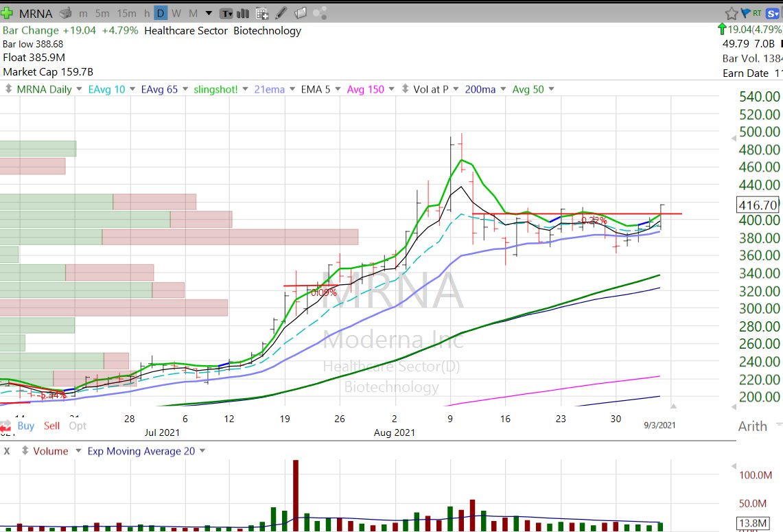The width and height of the screenshot is (783, 532).
Task: Click the volume scale triangle near 100.0M
Action: [x=733, y=466]
